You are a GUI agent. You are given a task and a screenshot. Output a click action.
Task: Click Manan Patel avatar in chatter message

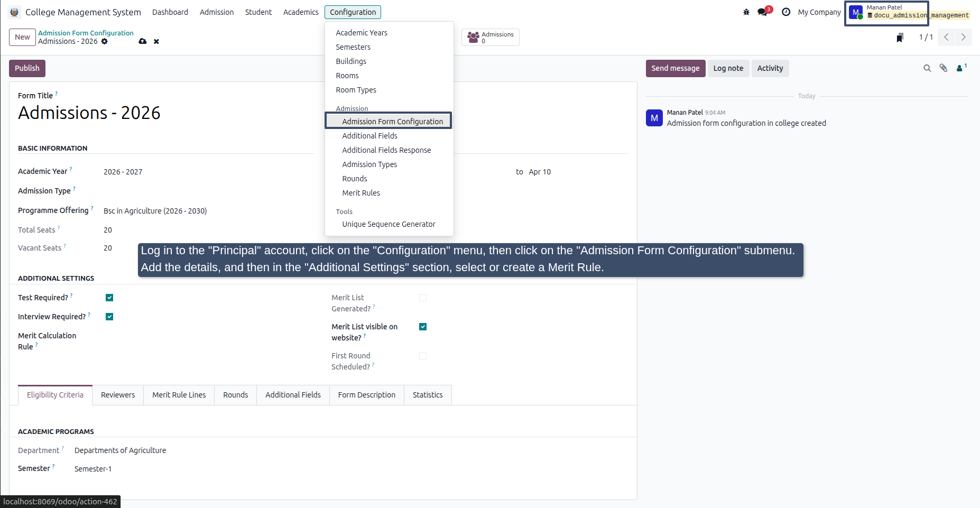(654, 118)
